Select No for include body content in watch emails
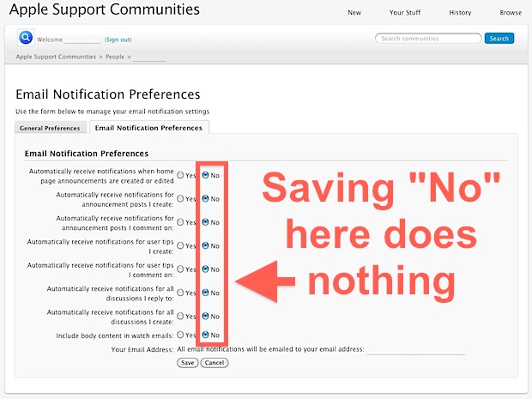This screenshot has height=399, width=532. (205, 335)
